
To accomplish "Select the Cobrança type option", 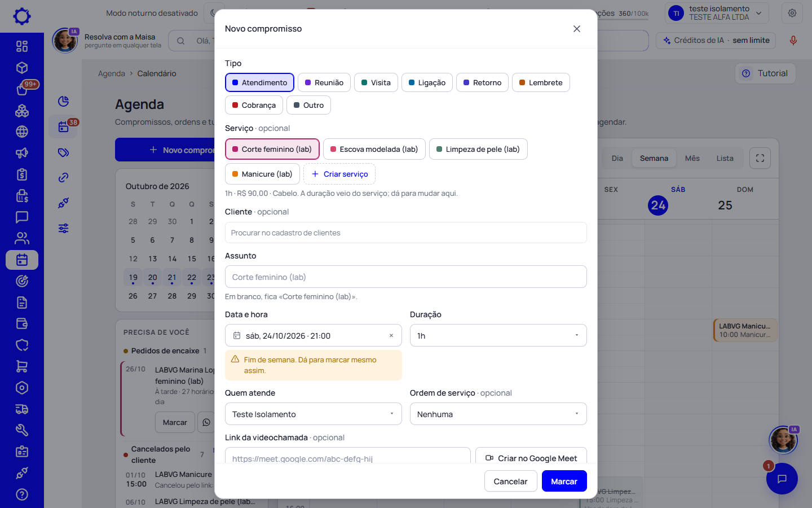I will (254, 105).
